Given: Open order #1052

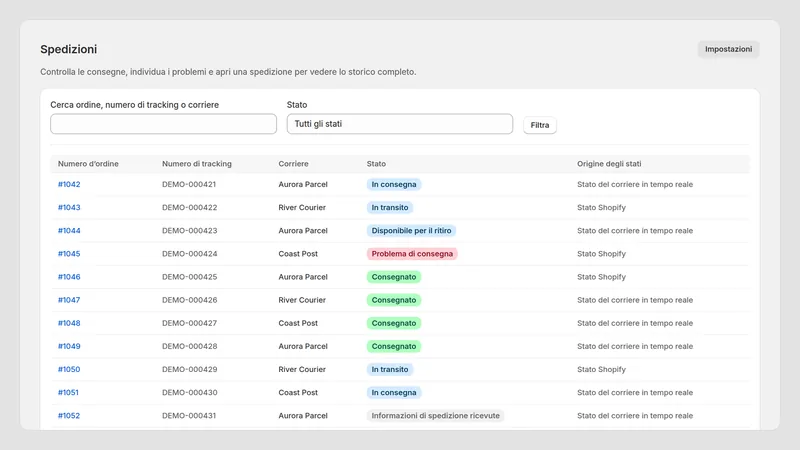Looking at the screenshot, I should [x=69, y=415].
